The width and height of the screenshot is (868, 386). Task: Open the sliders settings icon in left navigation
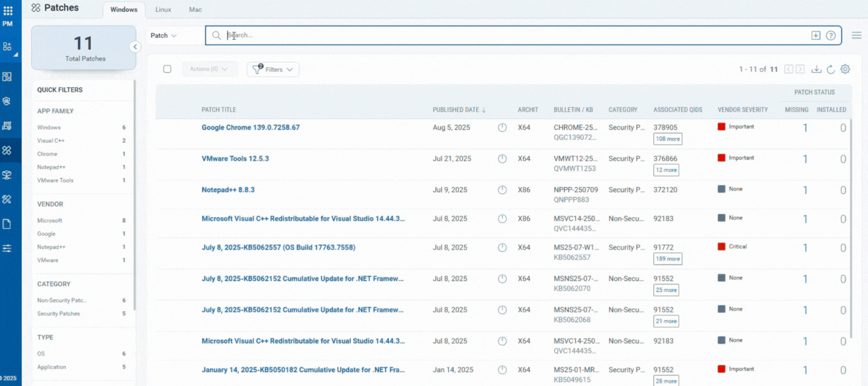[x=7, y=248]
